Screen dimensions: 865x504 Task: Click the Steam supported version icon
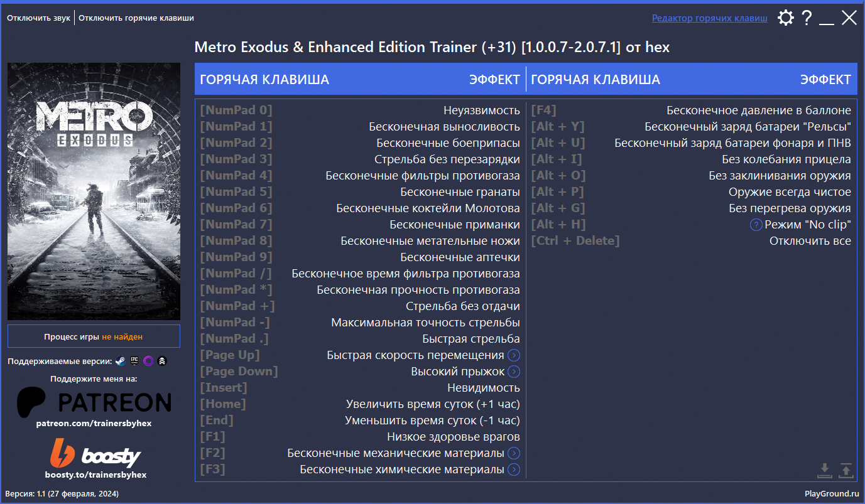click(120, 361)
